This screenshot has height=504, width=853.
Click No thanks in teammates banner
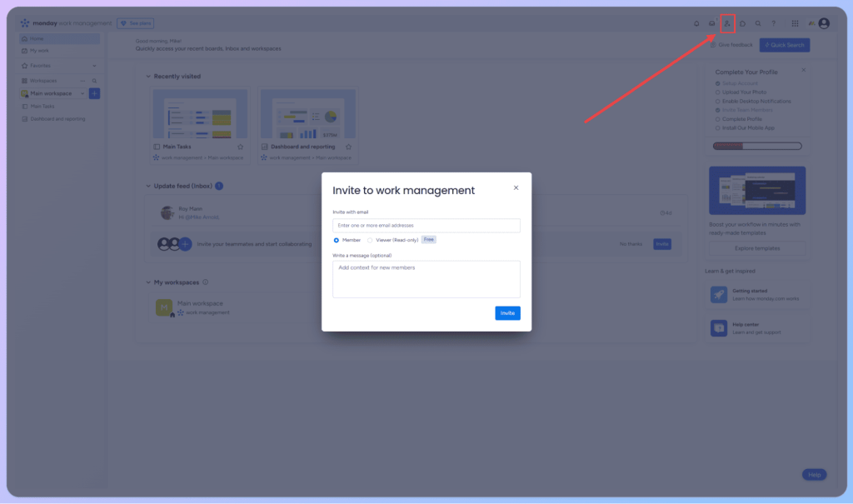pyautogui.click(x=631, y=244)
